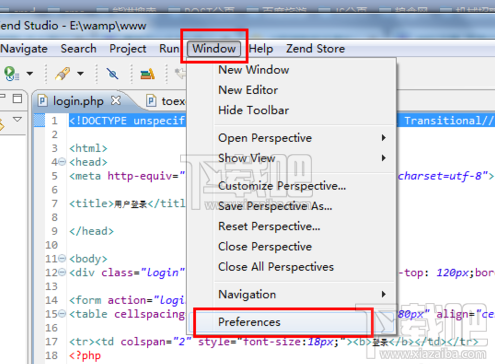Collapse the body tag fold marker
This screenshot has height=364, width=495.
click(x=62, y=259)
